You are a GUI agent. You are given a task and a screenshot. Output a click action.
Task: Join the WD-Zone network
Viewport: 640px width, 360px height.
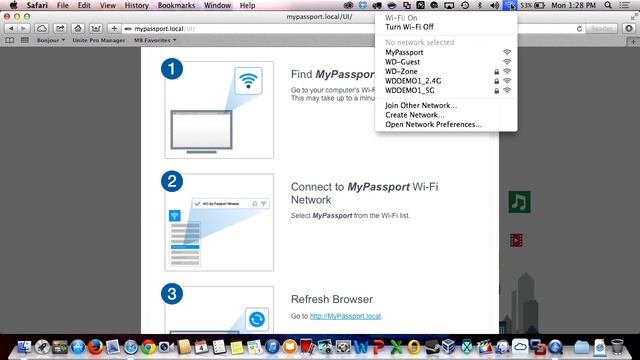(x=446, y=71)
